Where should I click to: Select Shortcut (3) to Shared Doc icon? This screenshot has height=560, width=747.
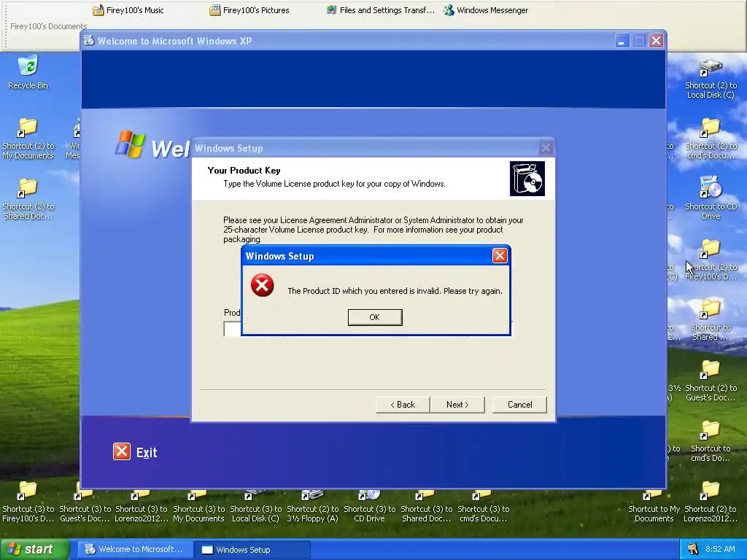pyautogui.click(x=426, y=506)
